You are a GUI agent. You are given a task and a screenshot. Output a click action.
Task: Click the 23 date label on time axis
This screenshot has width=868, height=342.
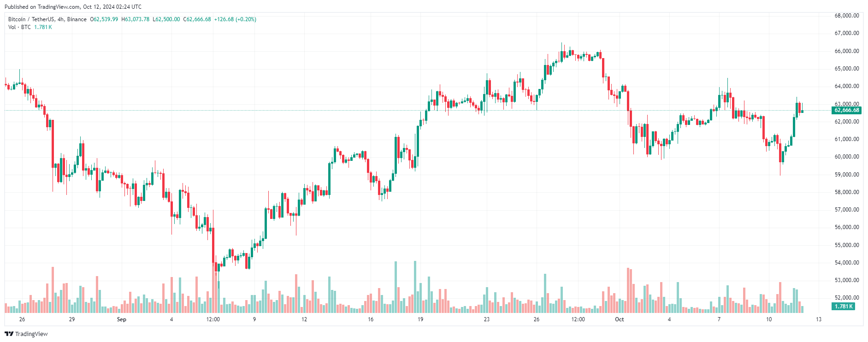pos(487,319)
